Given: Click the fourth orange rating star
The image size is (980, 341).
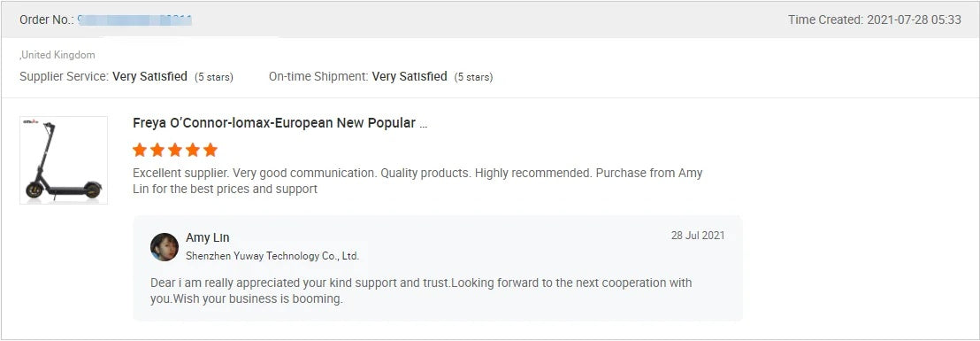Looking at the screenshot, I should click(193, 151).
